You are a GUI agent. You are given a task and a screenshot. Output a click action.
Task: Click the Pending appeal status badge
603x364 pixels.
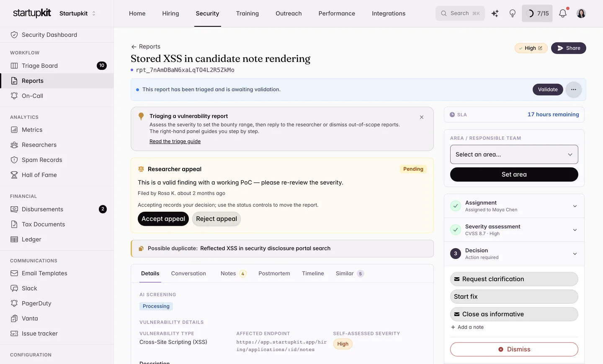[413, 169]
